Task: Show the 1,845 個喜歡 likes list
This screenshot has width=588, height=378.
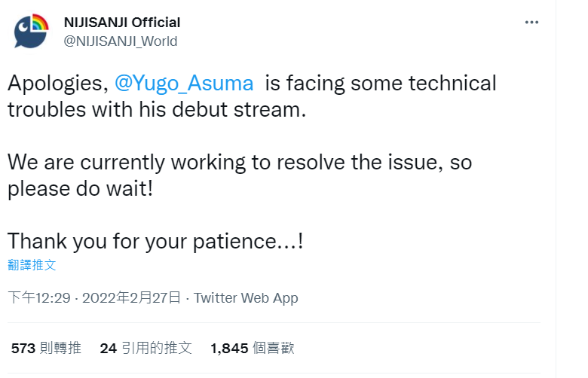Action: click(x=252, y=348)
